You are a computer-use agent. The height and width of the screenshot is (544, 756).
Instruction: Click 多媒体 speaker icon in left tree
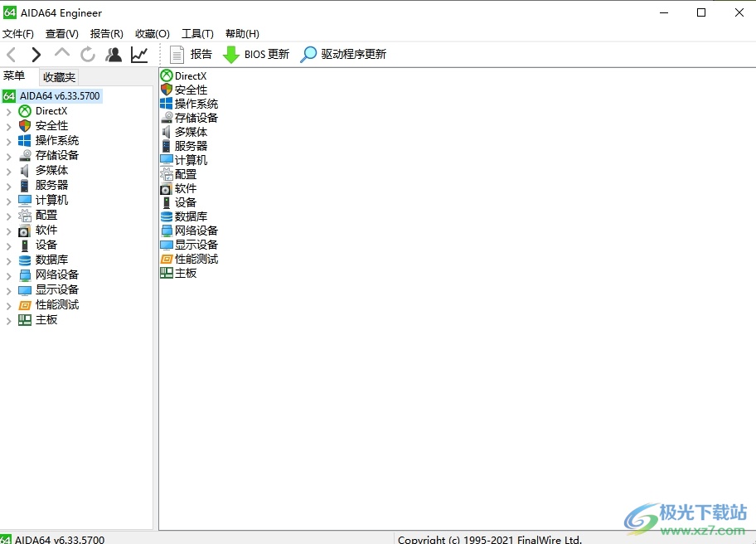(x=24, y=170)
